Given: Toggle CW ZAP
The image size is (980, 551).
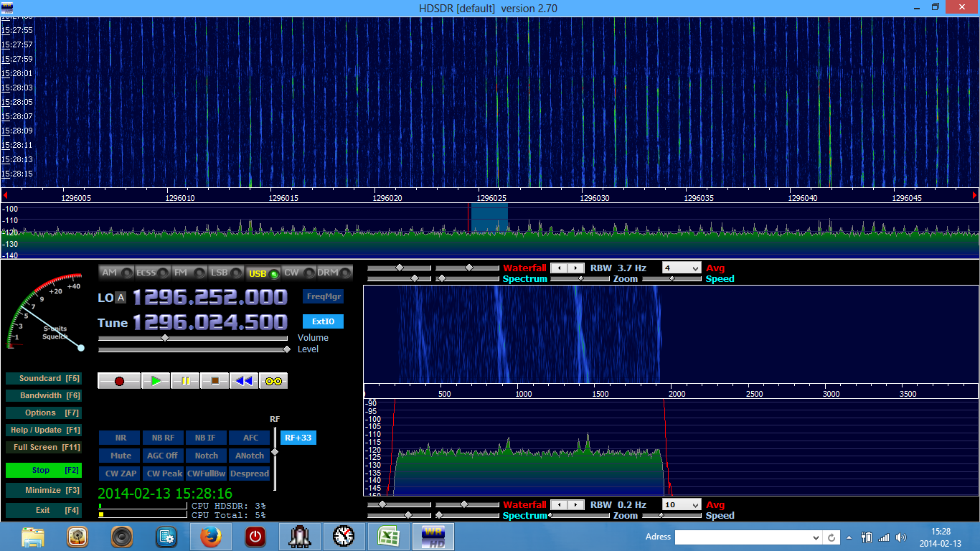Looking at the screenshot, I should tap(120, 474).
